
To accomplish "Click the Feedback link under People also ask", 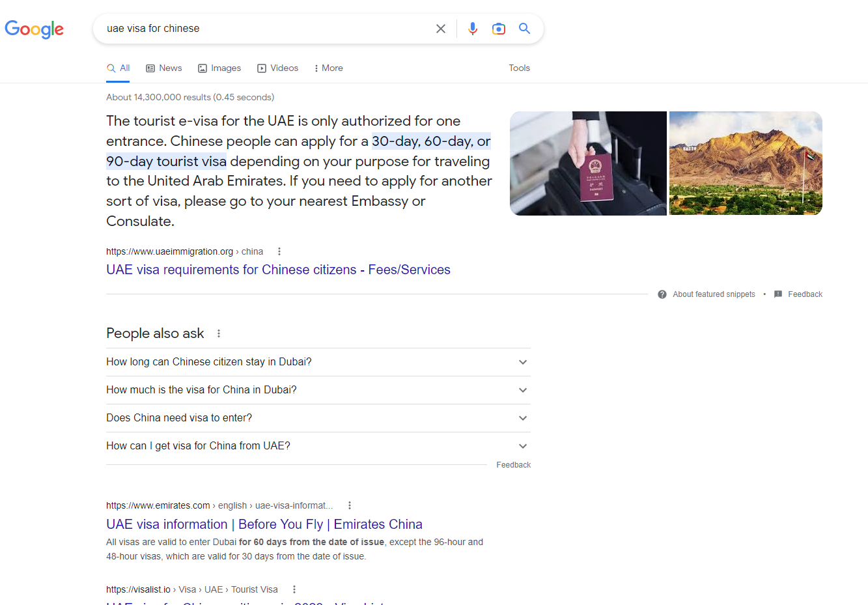I will (513, 464).
